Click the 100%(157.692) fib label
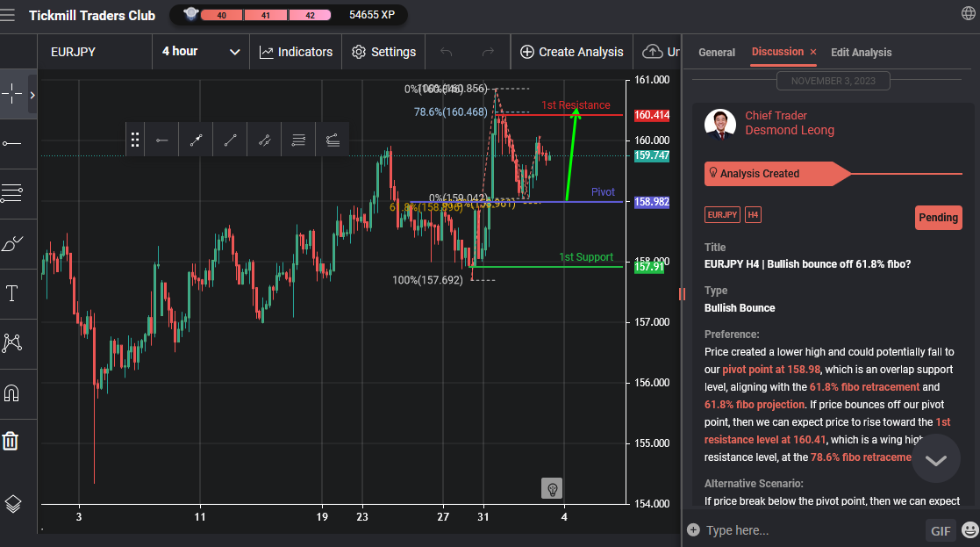This screenshot has height=547, width=980. (427, 280)
